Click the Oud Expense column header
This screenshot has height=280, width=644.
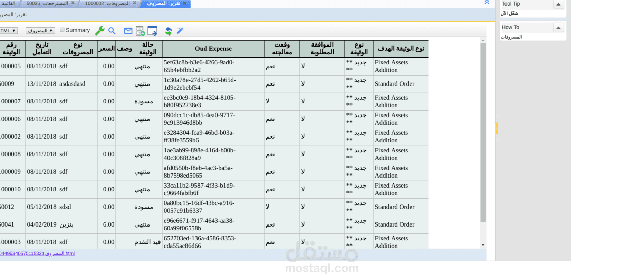(x=213, y=49)
